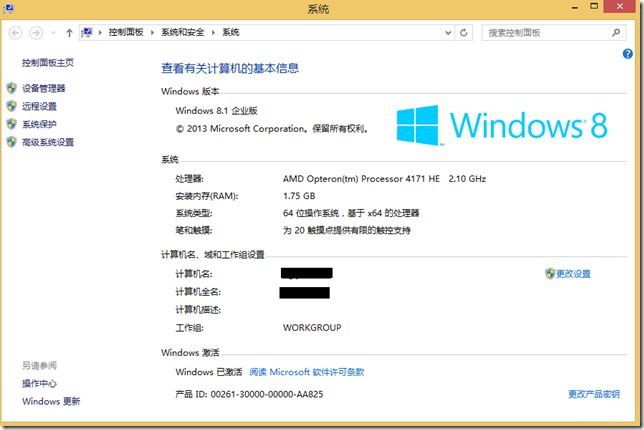
Task: Open 系统和安全 breadcrumb
Action: [182, 32]
